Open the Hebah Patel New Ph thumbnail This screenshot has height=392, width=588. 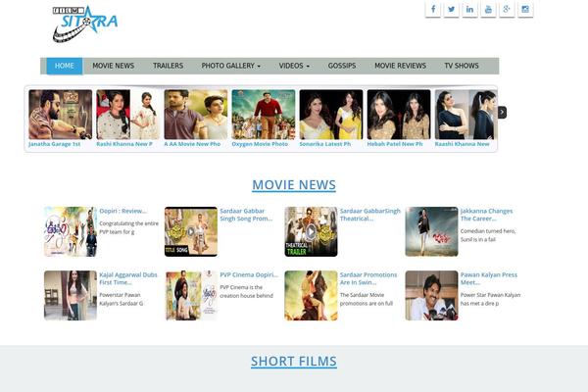click(399, 115)
